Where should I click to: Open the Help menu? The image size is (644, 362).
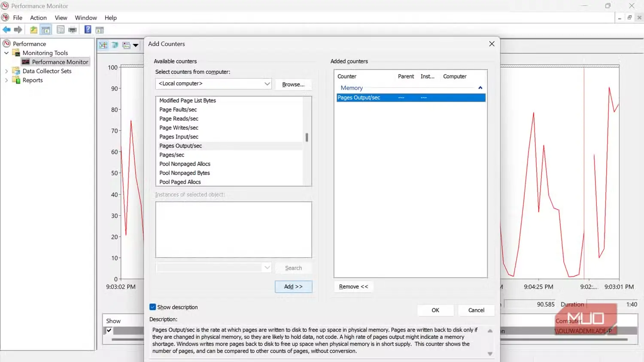(111, 18)
